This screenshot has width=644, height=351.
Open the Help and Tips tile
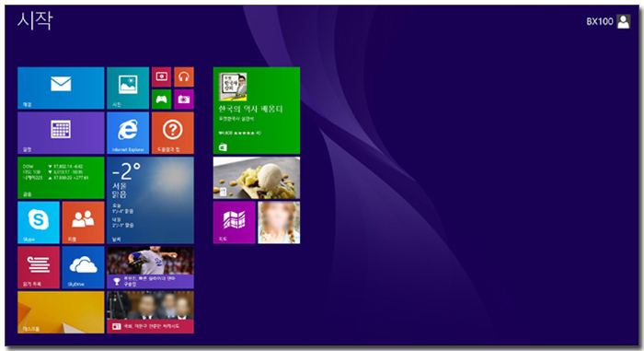(173, 133)
